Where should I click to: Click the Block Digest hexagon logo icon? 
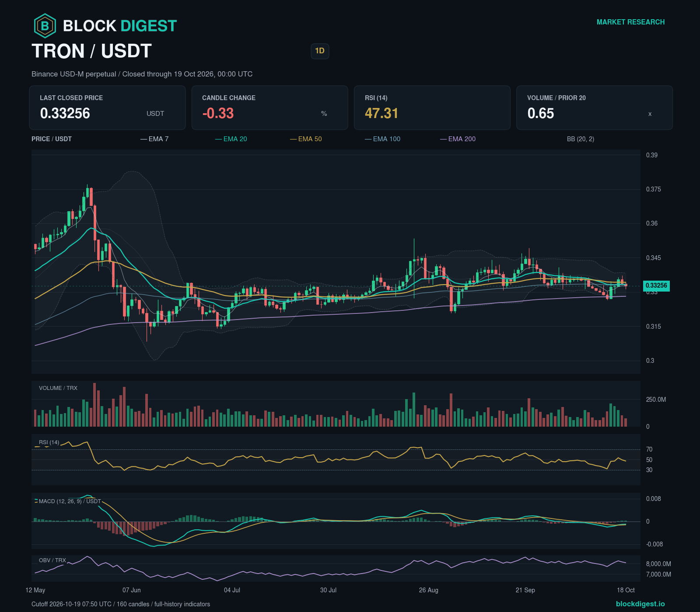[x=45, y=26]
